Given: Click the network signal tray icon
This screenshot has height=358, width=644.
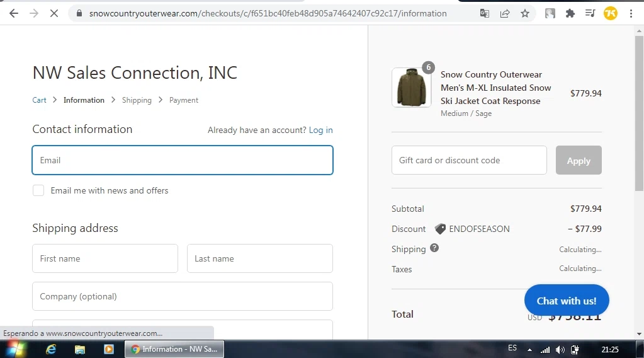Looking at the screenshot, I should (x=545, y=350).
